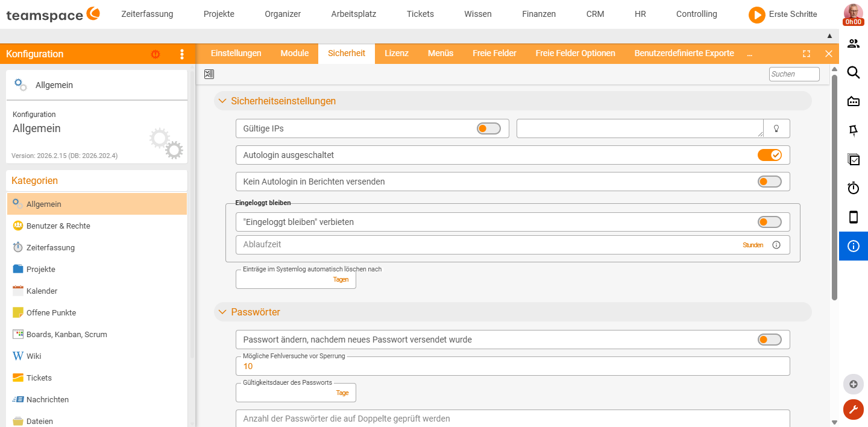The height and width of the screenshot is (427, 868).
Task: Click the pin icon in right sidebar
Action: (854, 130)
